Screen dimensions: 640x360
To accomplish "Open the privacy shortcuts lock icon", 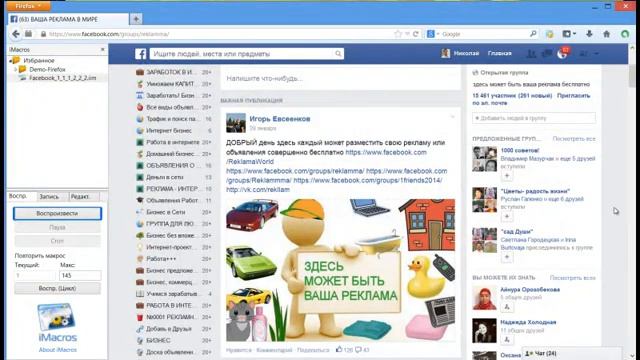I will [584, 53].
